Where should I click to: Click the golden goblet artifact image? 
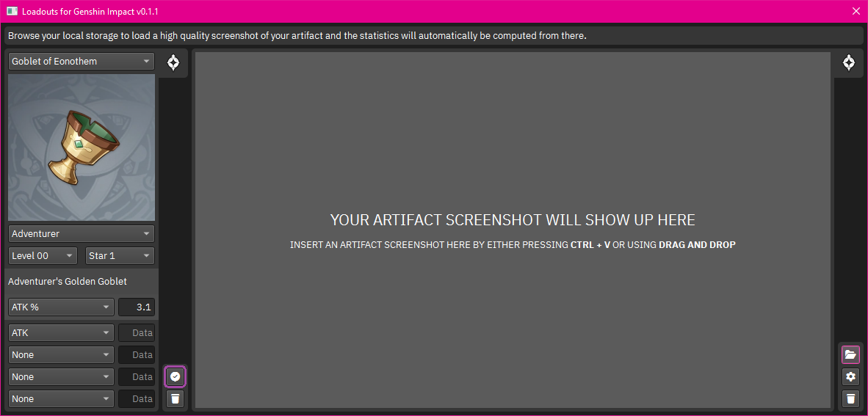(82, 147)
